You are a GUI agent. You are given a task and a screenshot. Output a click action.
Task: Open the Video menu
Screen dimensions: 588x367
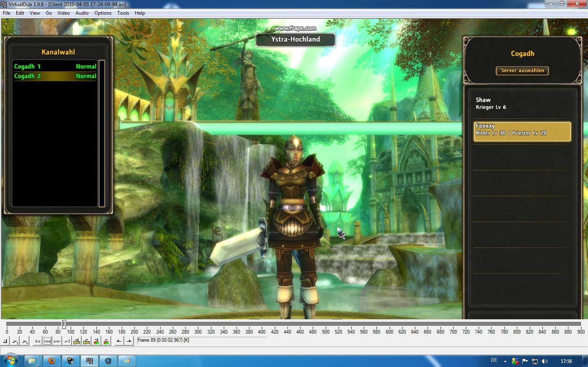(x=63, y=13)
